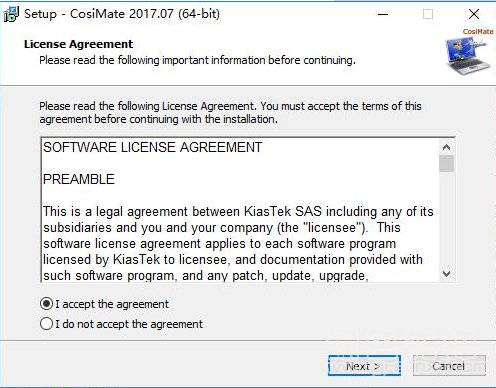This screenshot has height=388, width=496.
Task: Click inside the license agreement text box
Action: coord(240,210)
